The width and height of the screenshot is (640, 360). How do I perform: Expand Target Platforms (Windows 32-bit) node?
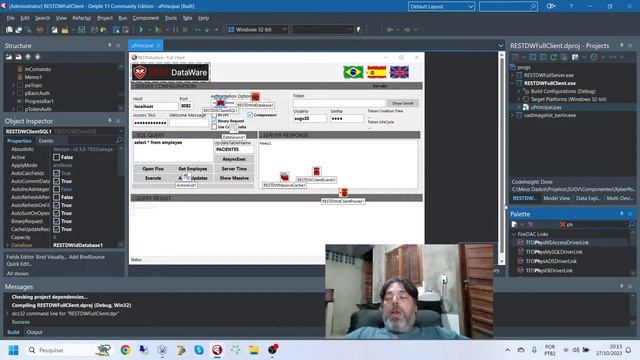tap(519, 99)
